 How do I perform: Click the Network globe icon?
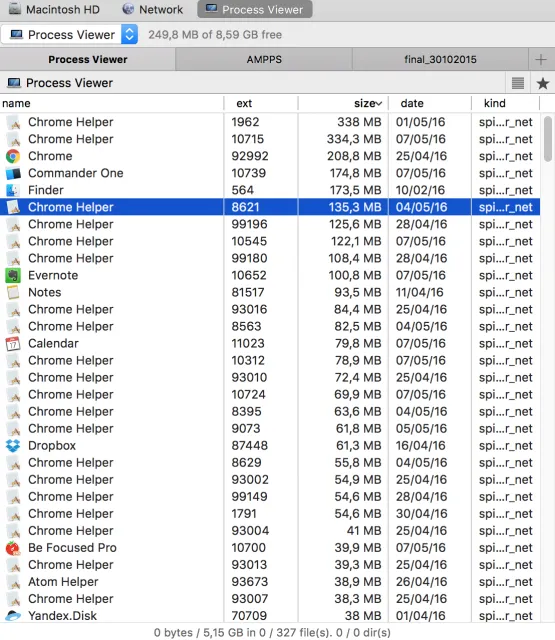pyautogui.click(x=128, y=9)
